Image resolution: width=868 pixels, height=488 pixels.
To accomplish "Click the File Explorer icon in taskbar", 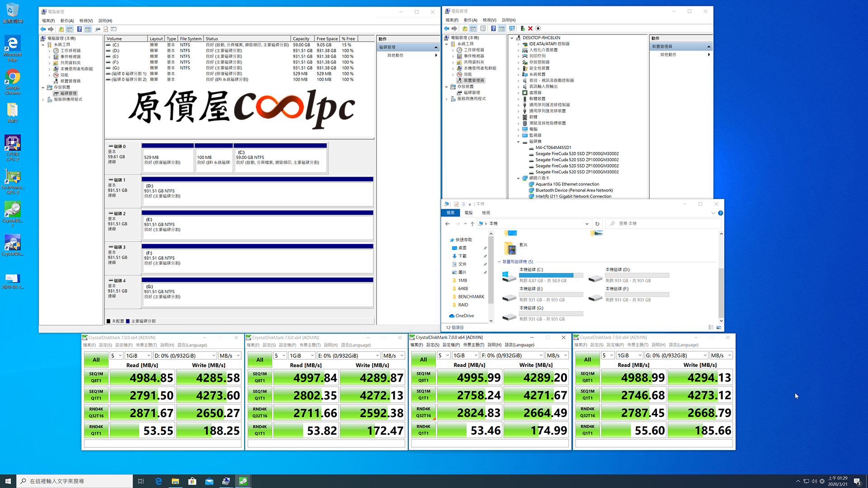I will pos(175,481).
